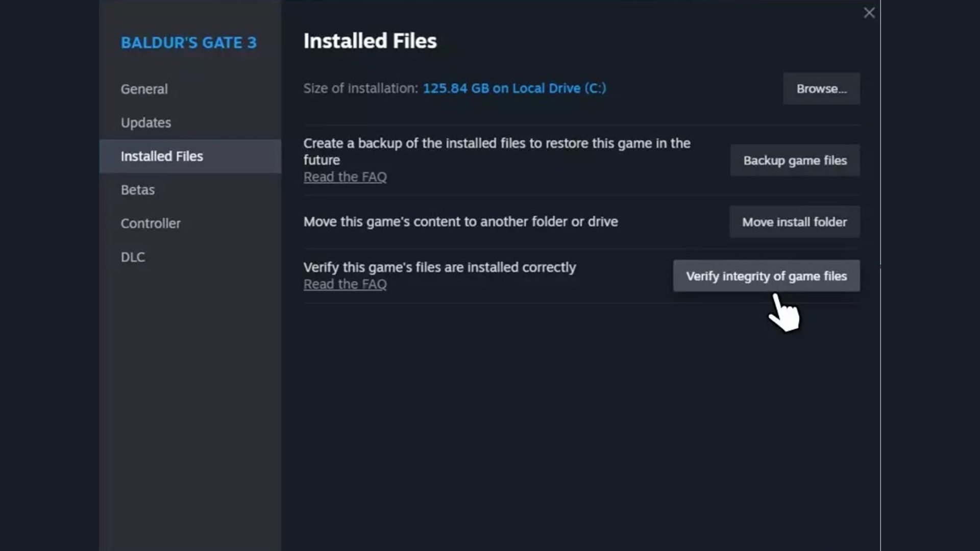Click Move install folder button

click(794, 222)
